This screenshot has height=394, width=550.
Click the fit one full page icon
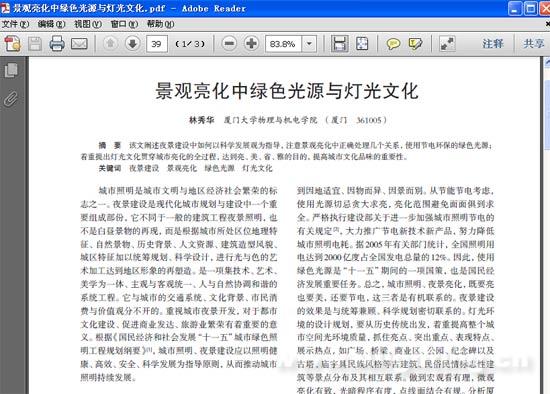point(362,44)
